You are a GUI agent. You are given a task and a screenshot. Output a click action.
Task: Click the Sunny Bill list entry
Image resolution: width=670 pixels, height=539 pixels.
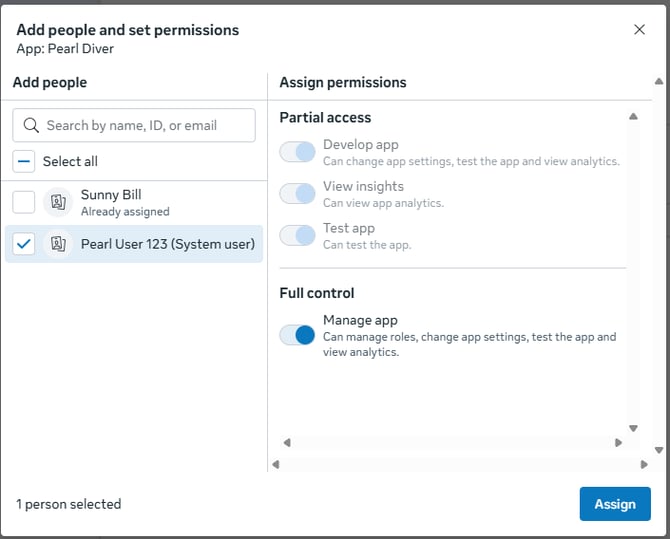tap(125, 202)
